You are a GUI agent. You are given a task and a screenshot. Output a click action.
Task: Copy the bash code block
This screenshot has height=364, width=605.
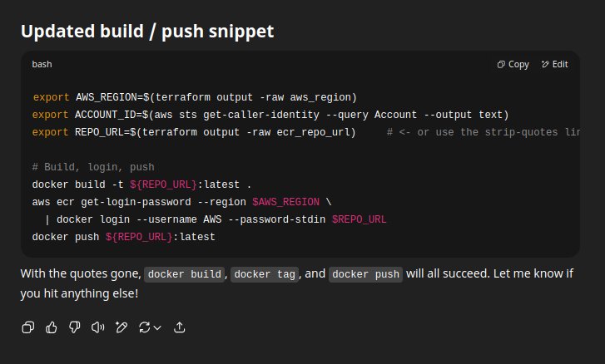pos(513,64)
